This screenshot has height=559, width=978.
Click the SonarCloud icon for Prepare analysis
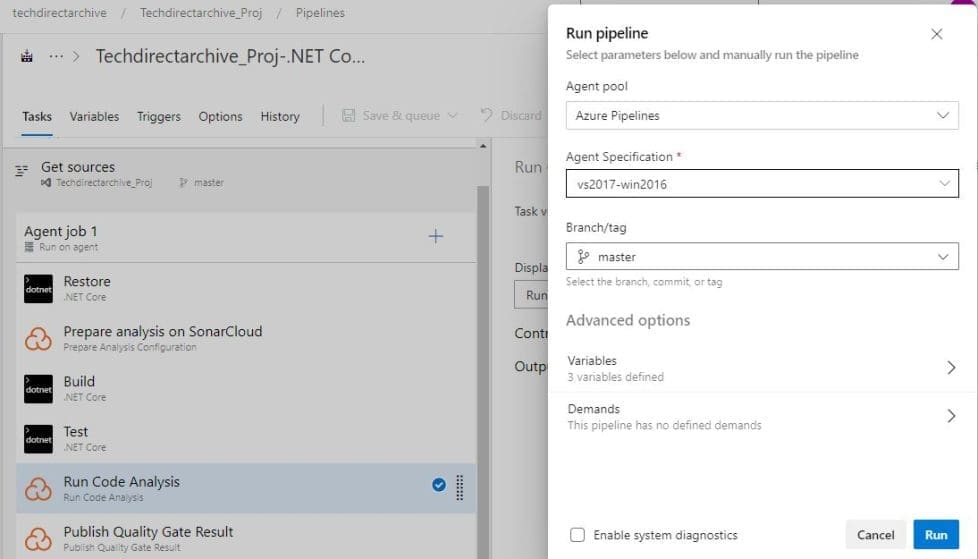tap(38, 339)
